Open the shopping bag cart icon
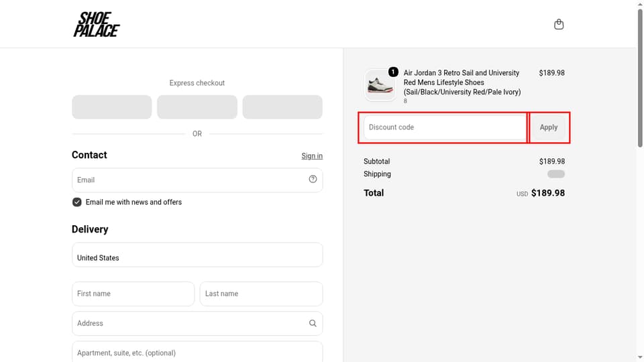 [x=559, y=24]
